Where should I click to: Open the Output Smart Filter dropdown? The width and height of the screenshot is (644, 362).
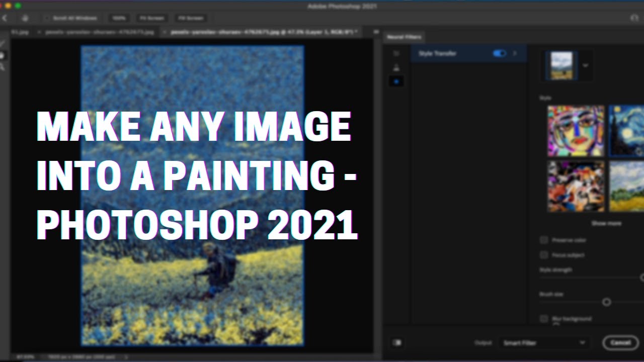[x=544, y=343]
